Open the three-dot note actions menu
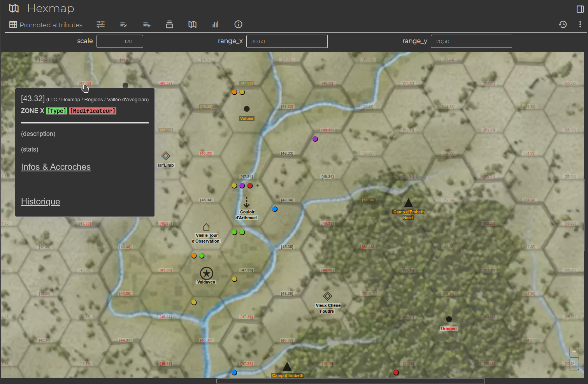 pos(580,25)
